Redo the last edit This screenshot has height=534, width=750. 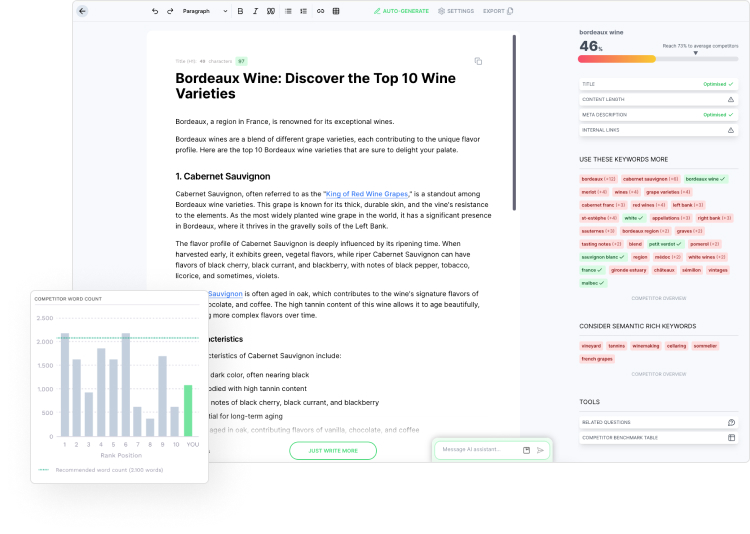coord(170,11)
